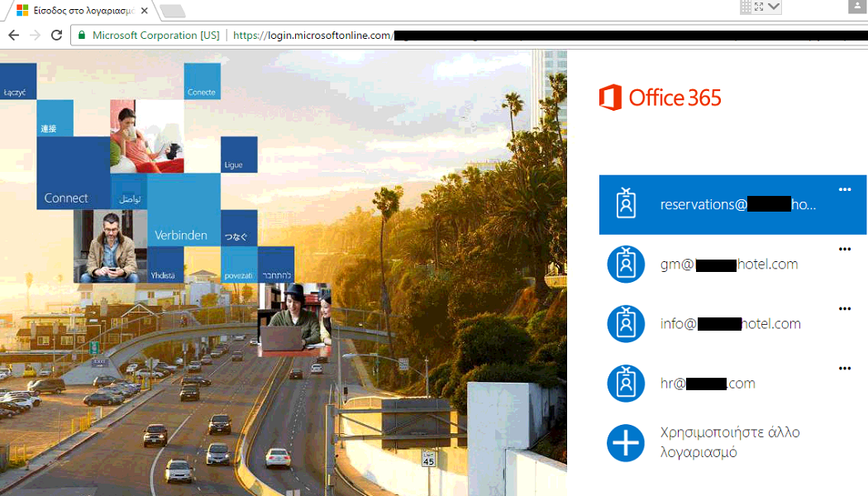
Task: Select the reservations@ account tile
Action: point(732,205)
